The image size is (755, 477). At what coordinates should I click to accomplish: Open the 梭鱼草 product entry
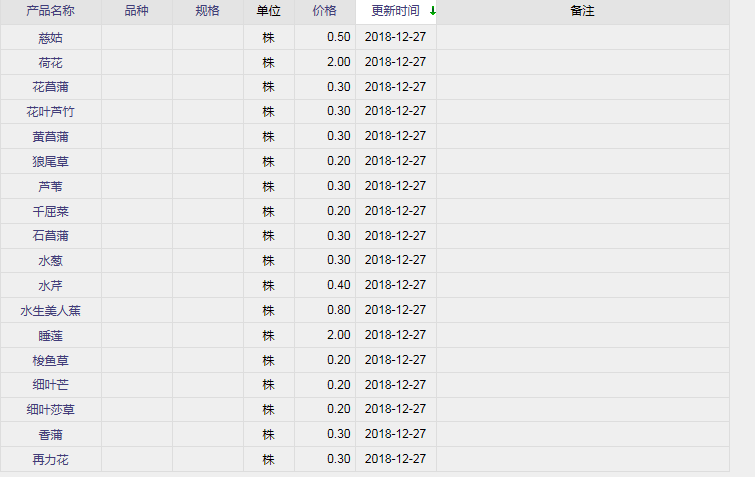point(50,360)
